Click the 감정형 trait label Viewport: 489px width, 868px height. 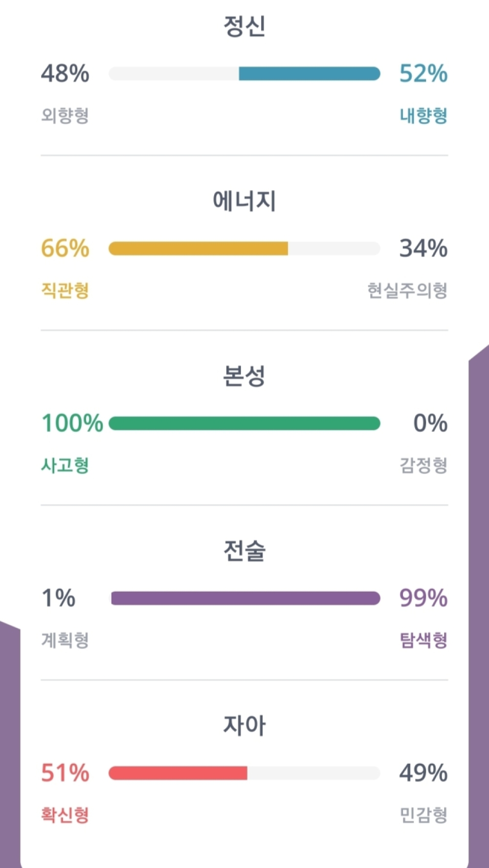pyautogui.click(x=423, y=466)
